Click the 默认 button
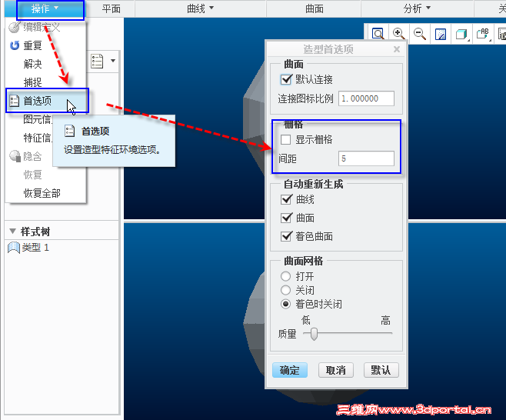Viewport: 506px width, 420px height. [x=381, y=370]
